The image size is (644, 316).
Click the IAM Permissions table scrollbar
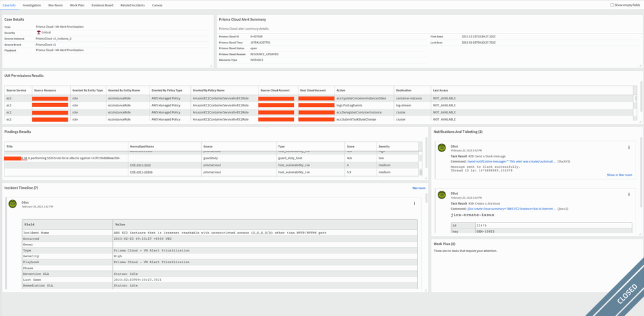(636, 99)
